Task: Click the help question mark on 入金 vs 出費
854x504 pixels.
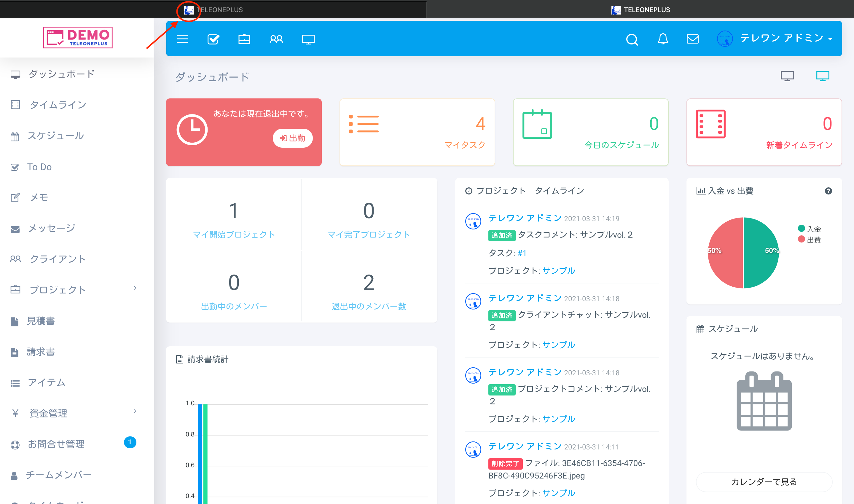Action: click(828, 191)
